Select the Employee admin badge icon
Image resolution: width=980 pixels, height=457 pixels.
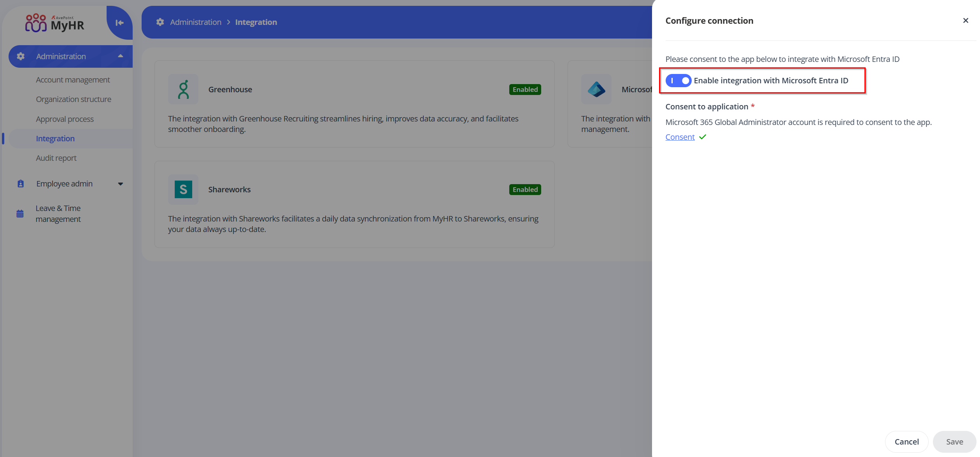tap(20, 183)
